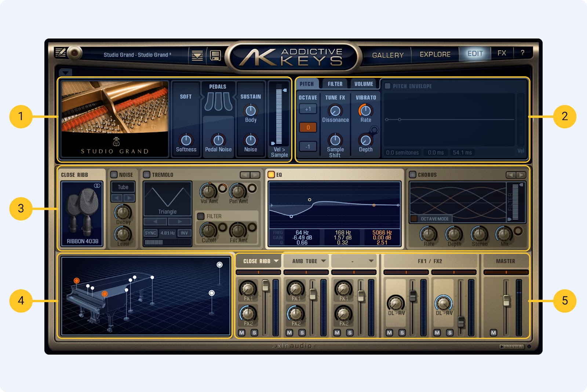The width and height of the screenshot is (587, 392).
Task: Click the Preview button
Action: (x=512, y=347)
